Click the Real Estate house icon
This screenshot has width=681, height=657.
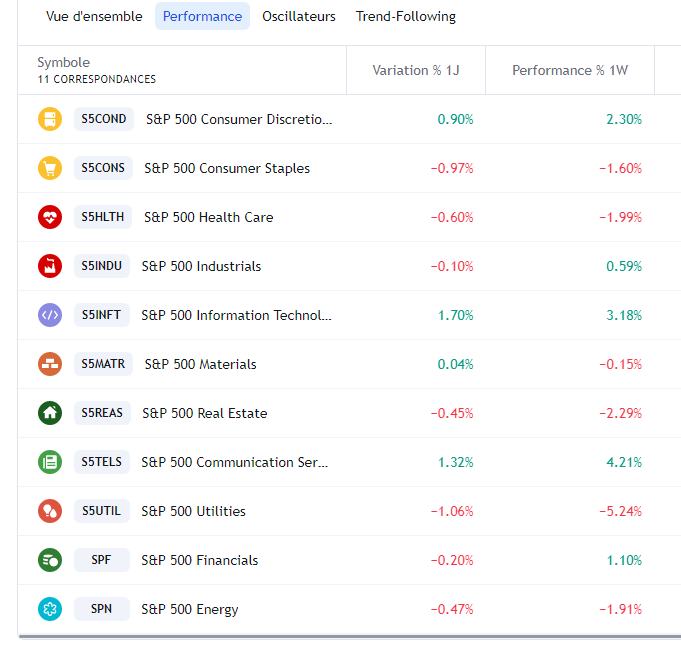tap(50, 413)
